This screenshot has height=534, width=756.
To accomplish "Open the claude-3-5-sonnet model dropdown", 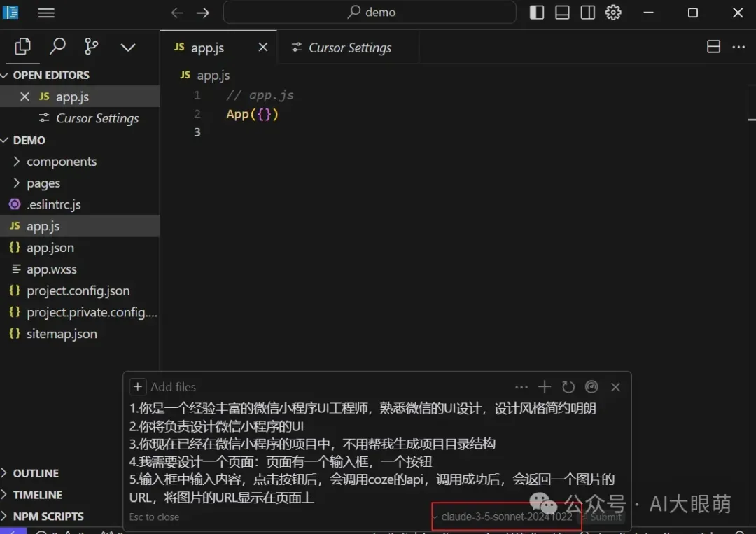I will (x=505, y=517).
